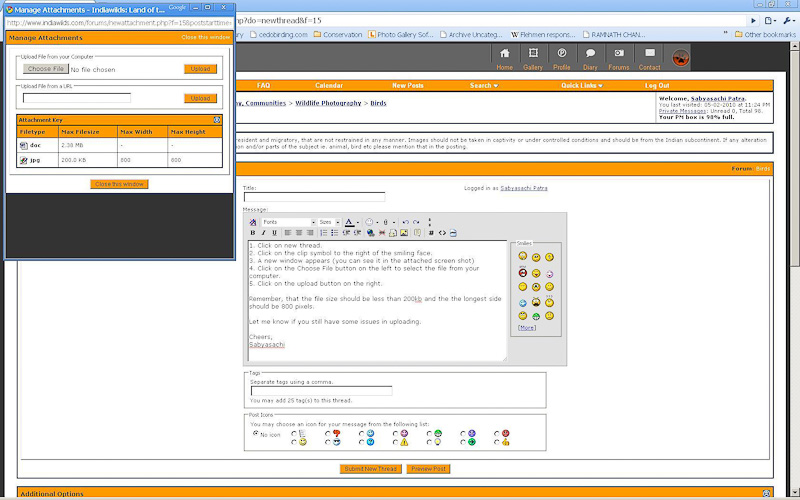Click the Contact envelope icon
Viewport: 800px width, 500px height.
click(650, 58)
